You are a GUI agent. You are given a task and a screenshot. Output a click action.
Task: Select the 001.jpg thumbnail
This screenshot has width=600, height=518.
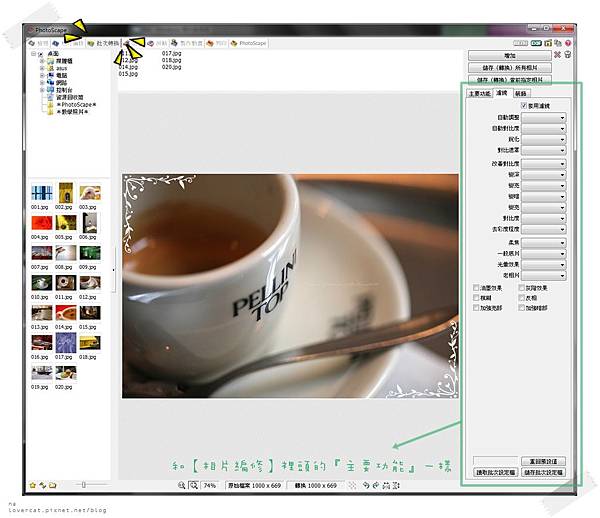click(42, 193)
